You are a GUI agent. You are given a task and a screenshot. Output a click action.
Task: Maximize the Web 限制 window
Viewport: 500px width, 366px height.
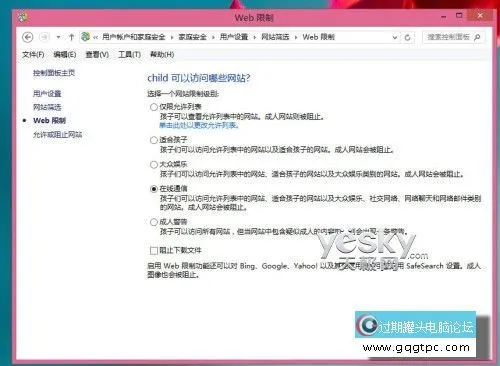[x=459, y=16]
